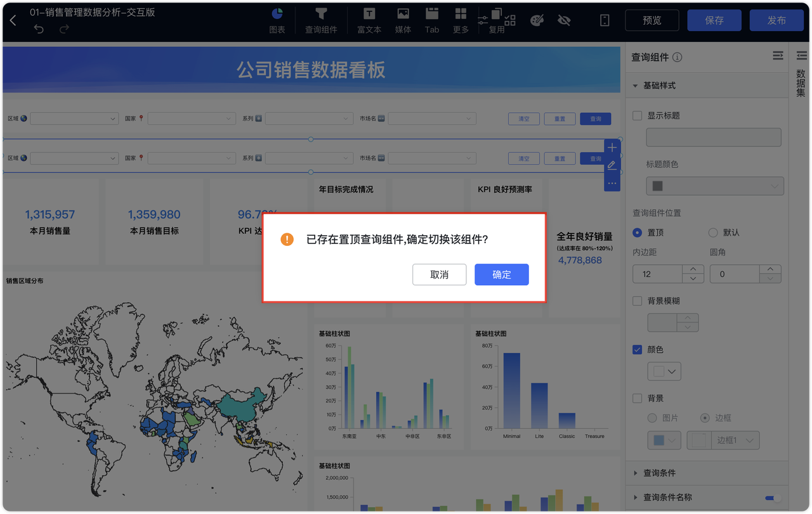Click the 确定 button in the dialog

pyautogui.click(x=501, y=274)
